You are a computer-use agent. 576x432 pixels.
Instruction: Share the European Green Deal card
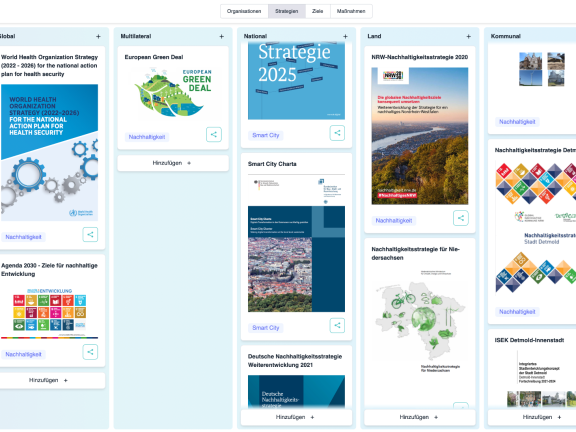click(214, 134)
